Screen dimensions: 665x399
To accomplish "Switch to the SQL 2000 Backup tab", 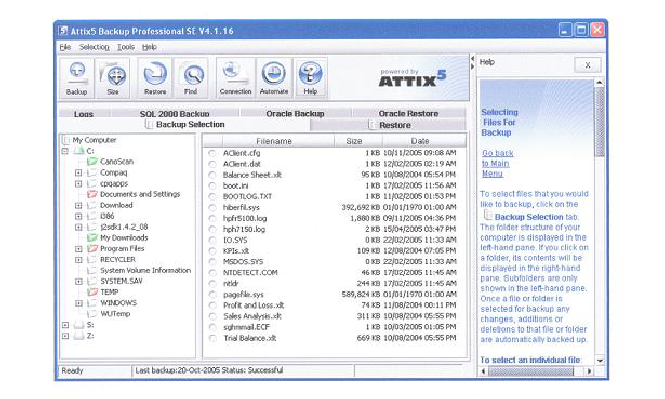I will pyautogui.click(x=175, y=114).
